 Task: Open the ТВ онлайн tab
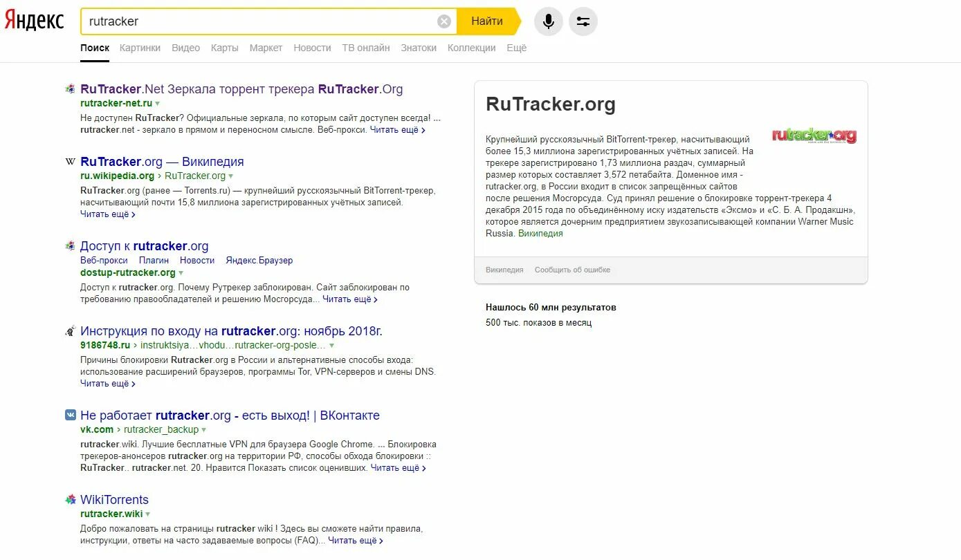pyautogui.click(x=366, y=48)
